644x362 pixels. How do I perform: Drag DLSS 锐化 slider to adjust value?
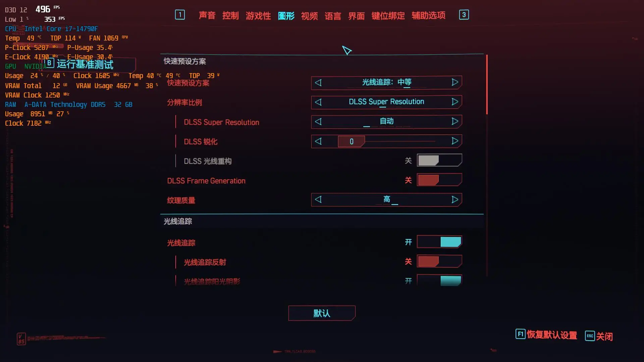pyautogui.click(x=352, y=141)
